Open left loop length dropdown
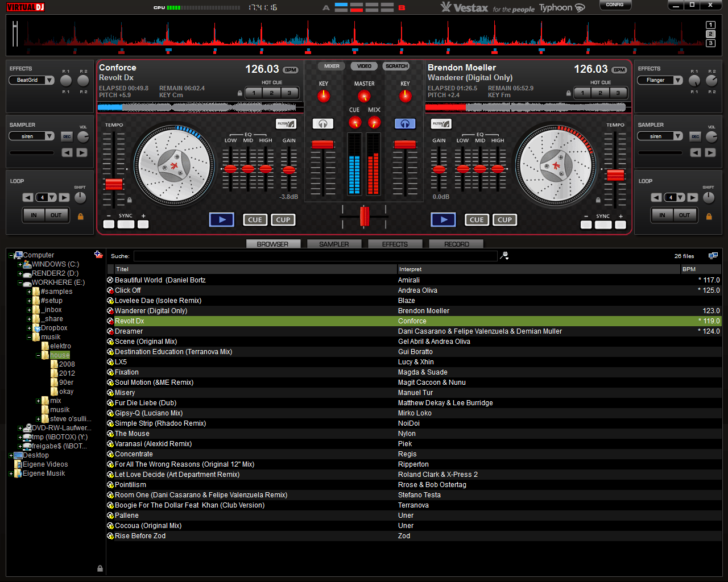 tap(52, 197)
